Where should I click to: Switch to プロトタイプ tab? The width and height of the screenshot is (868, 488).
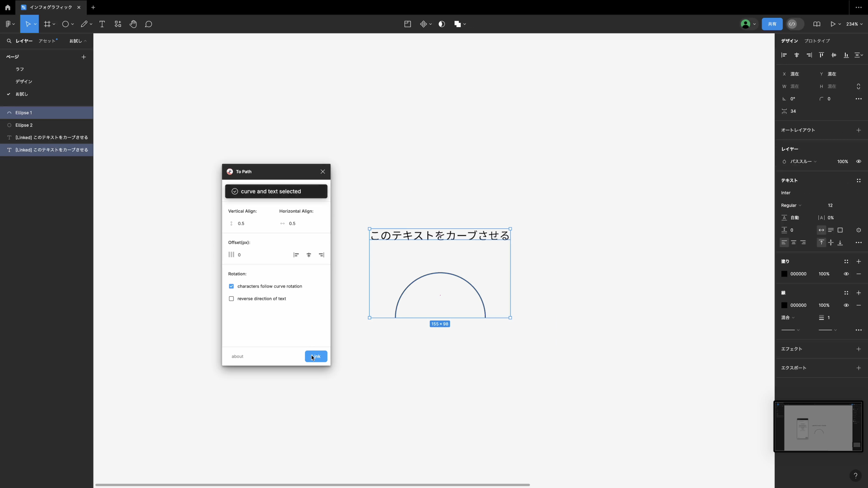[817, 41]
